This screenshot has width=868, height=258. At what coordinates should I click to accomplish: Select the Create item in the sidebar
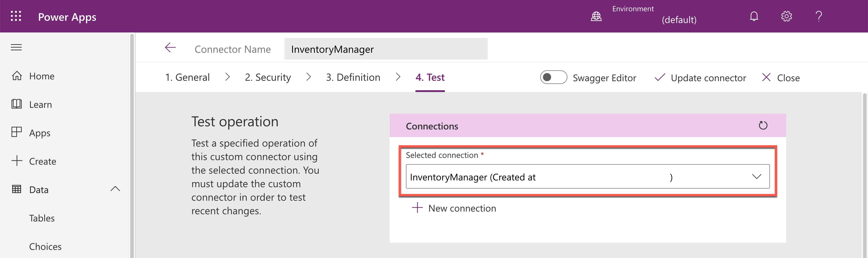click(x=42, y=161)
